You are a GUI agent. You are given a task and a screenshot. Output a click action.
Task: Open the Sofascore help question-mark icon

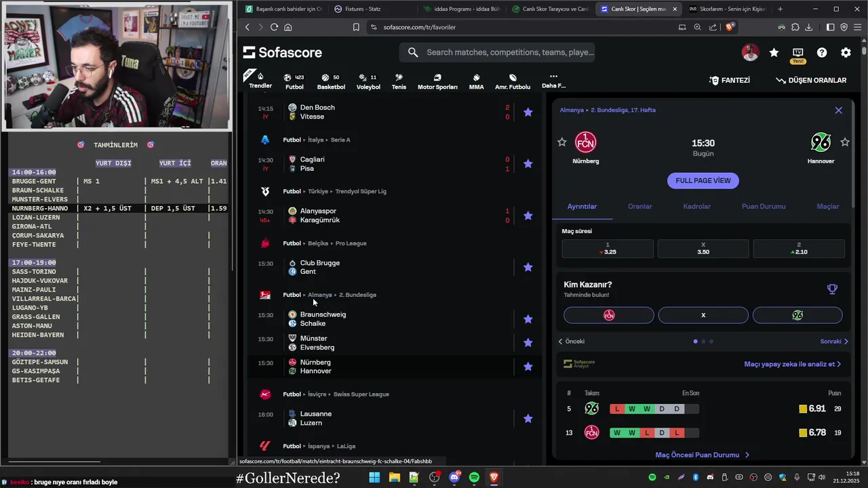point(822,52)
